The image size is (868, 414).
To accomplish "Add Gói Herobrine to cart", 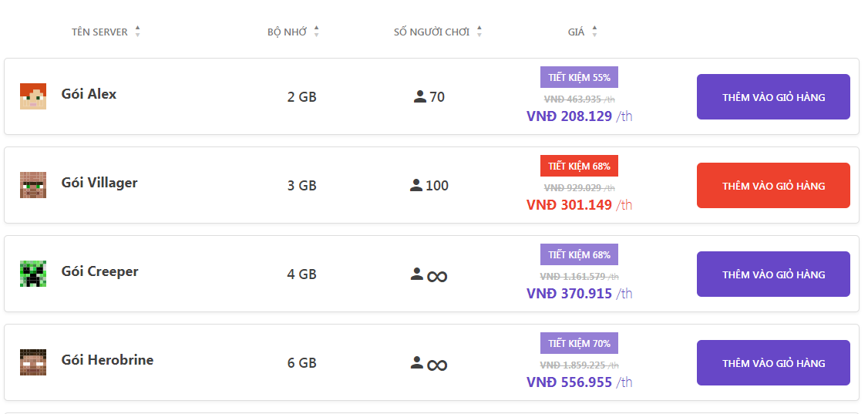I will [773, 363].
